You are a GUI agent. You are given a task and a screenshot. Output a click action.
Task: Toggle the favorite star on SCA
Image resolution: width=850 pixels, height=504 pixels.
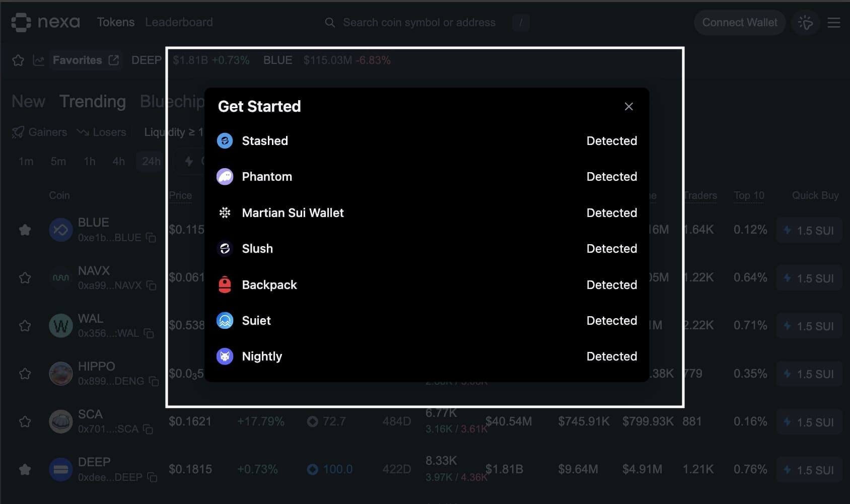tap(25, 421)
